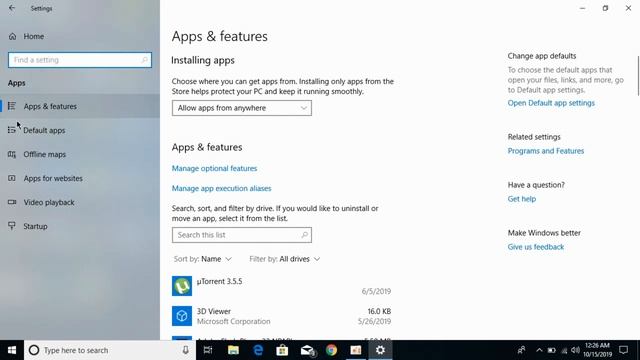The image size is (640, 360).
Task: Click the Apps for websites icon
Action: point(12,178)
